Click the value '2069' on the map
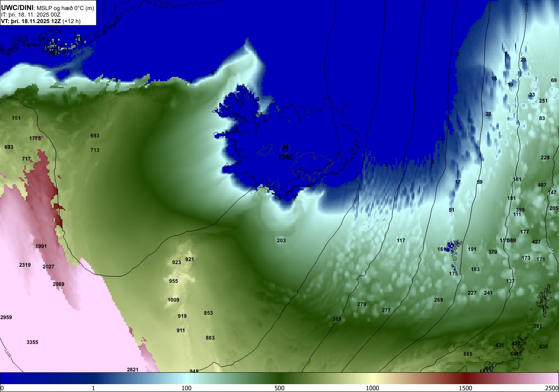The width and height of the screenshot is (559, 392). point(59,284)
